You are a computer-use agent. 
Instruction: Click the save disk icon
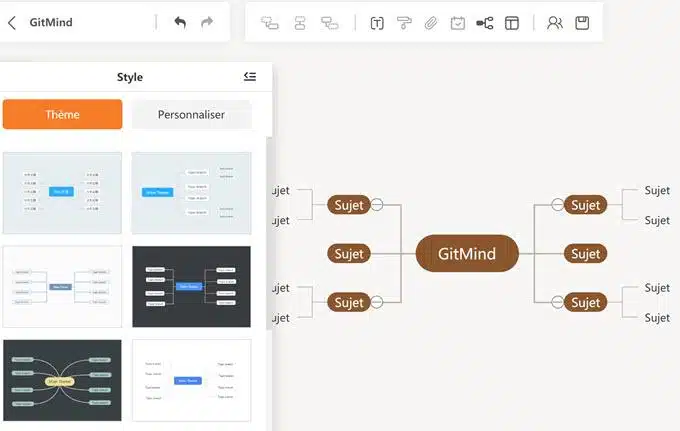(582, 22)
